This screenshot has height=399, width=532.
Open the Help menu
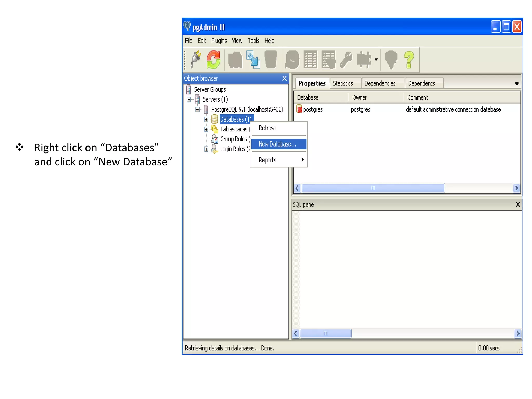[269, 41]
